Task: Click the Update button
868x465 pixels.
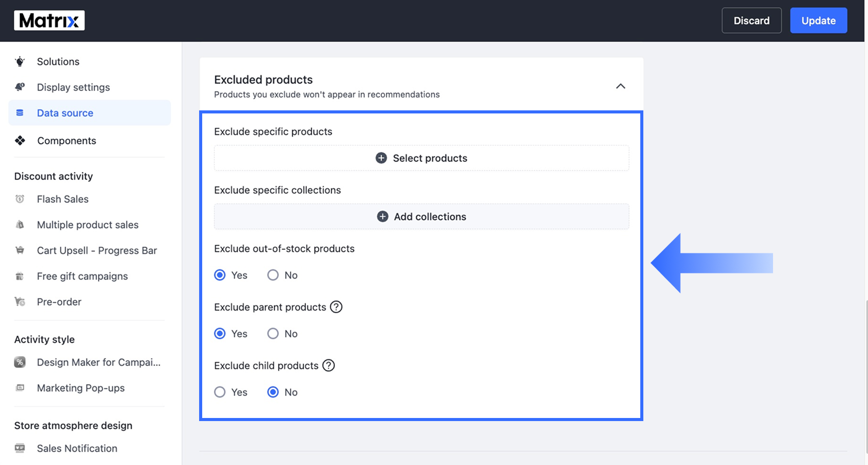Action: (818, 20)
